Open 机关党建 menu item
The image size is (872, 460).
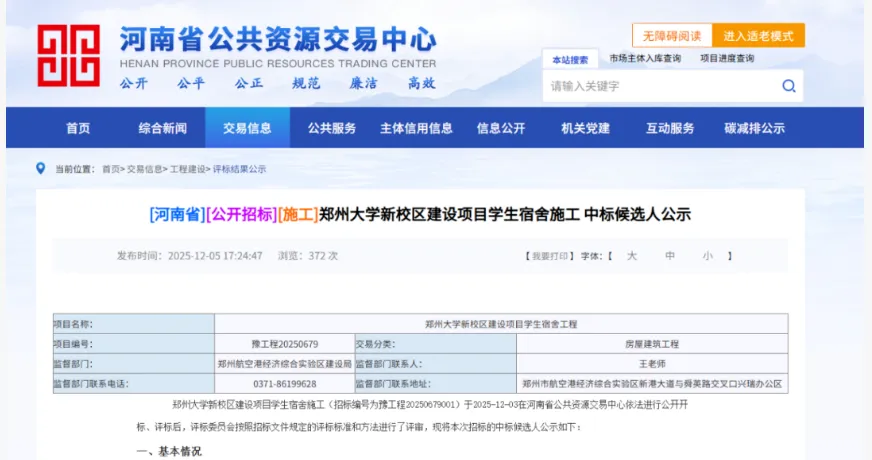pyautogui.click(x=586, y=128)
